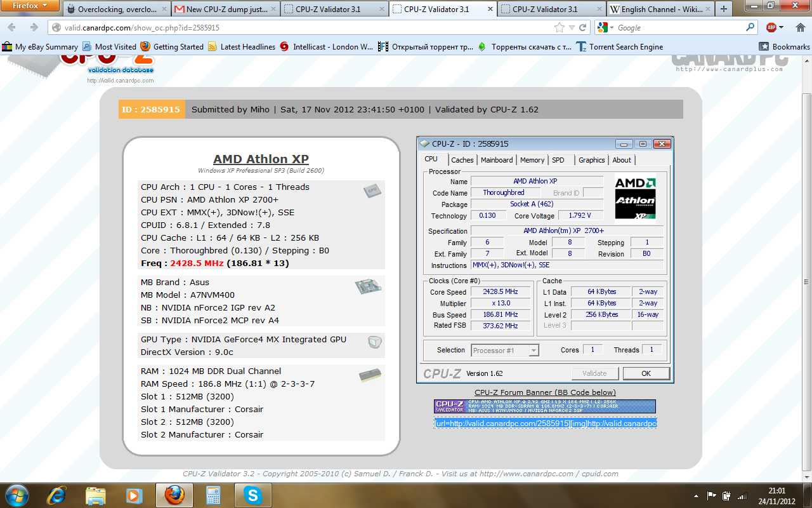The image size is (812, 508).
Task: Click the clock showing 21:01
Action: 776,490
